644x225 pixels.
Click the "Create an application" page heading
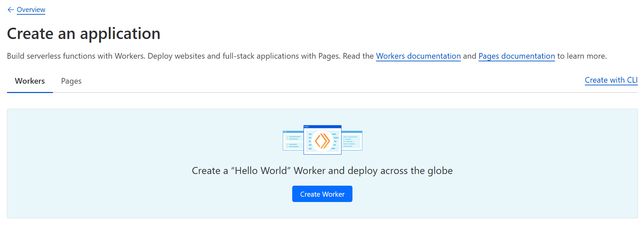tap(84, 34)
